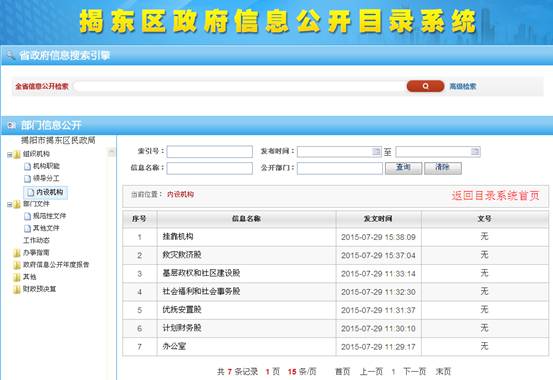This screenshot has width=553, height=380.
Task: Click the 信息名称 column header
Action: pyautogui.click(x=246, y=219)
